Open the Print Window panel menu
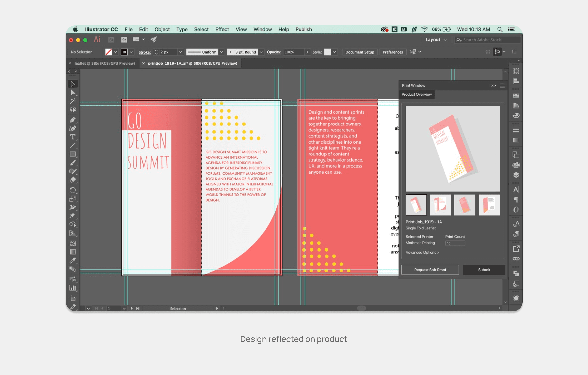 pyautogui.click(x=502, y=86)
